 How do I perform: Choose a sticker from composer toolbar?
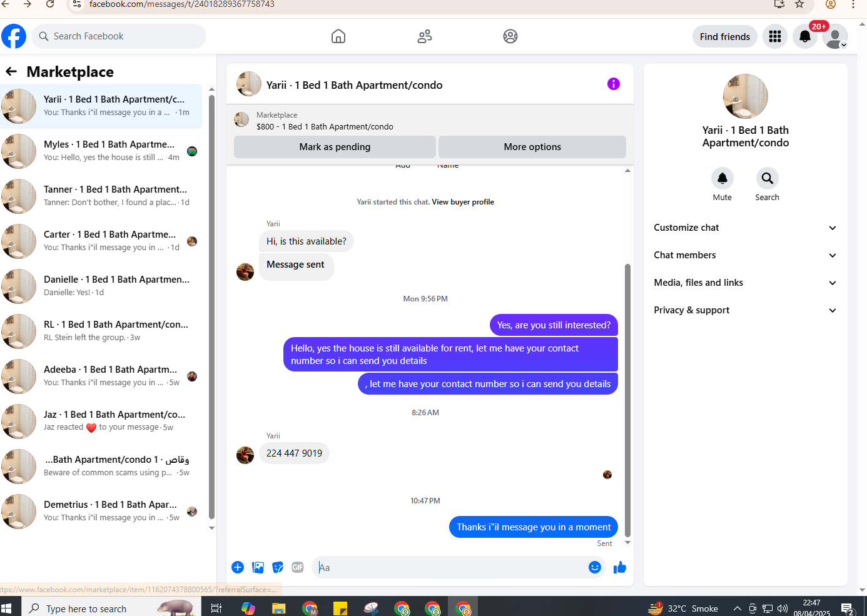coord(278,567)
